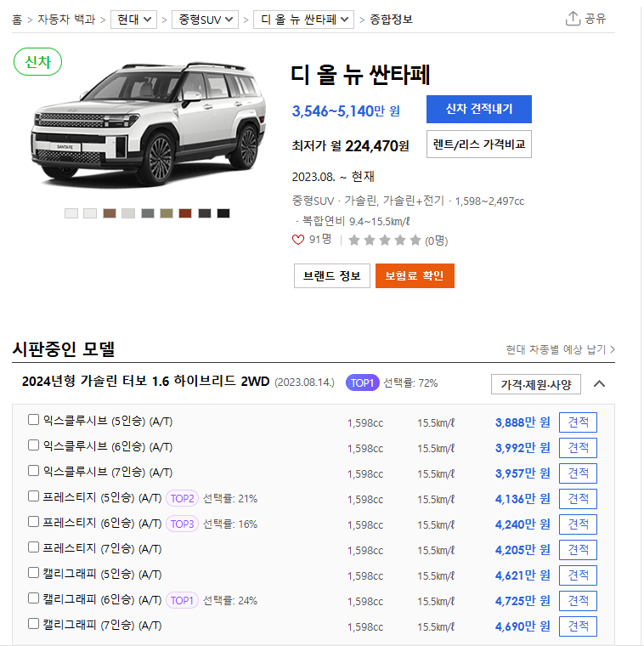The width and height of the screenshot is (644, 646).
Task: Click the share upload icon
Action: click(573, 19)
